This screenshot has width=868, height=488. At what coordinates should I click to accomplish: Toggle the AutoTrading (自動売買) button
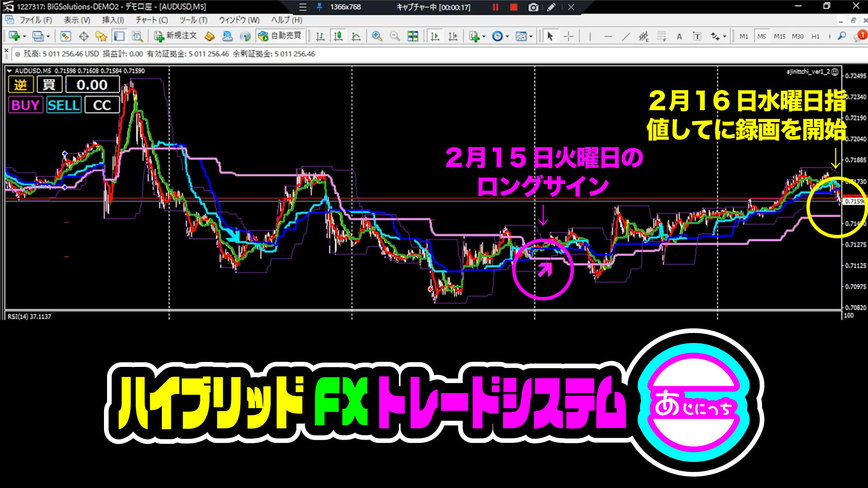[280, 36]
